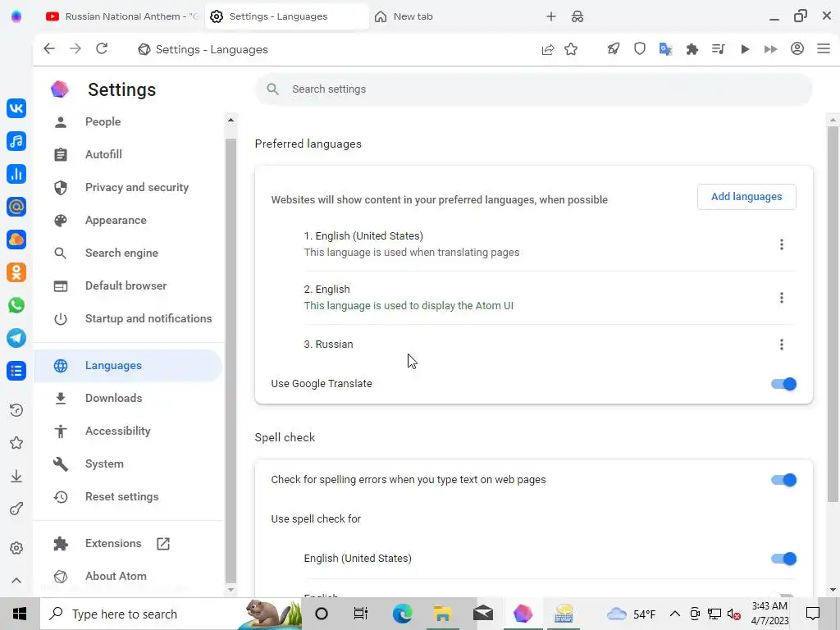Open the cloud sidebar icon

point(16,240)
